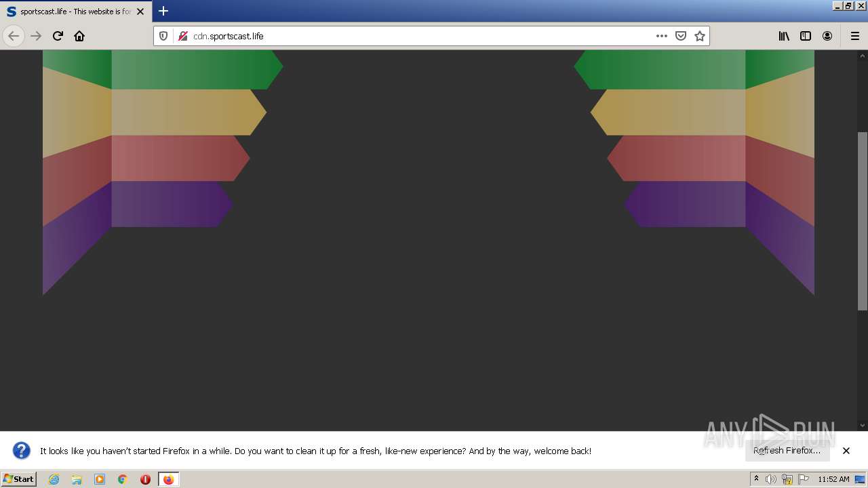The image size is (868, 488).
Task: Click the show desktop tray button
Action: [x=861, y=479]
